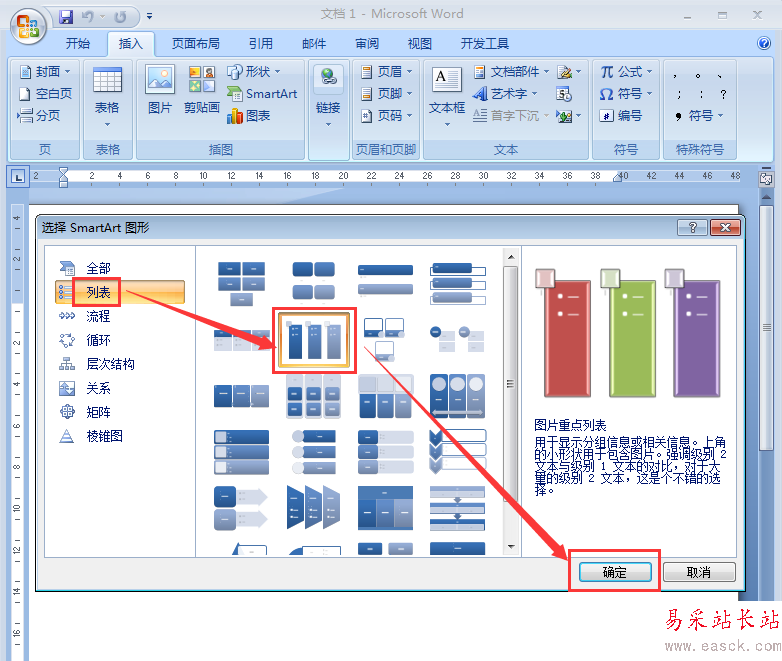Click the SmartArt button in the ribbon
Image resolution: width=782 pixels, height=661 pixels.
click(262, 94)
